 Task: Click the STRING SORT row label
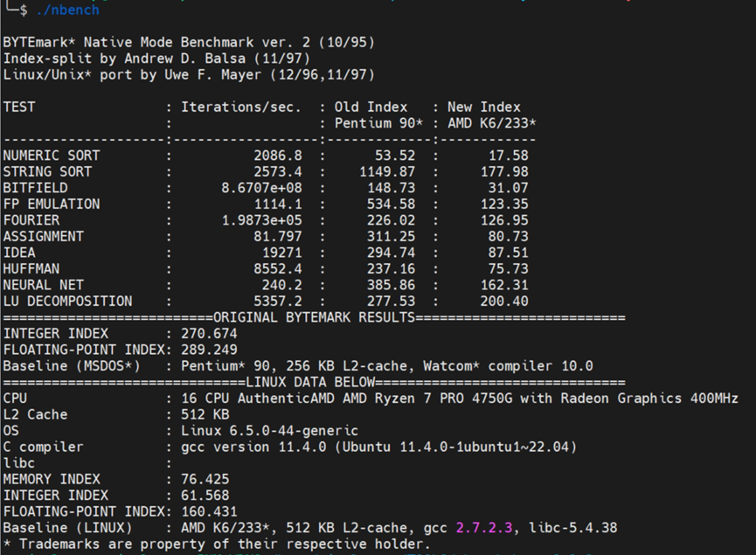coord(47,172)
